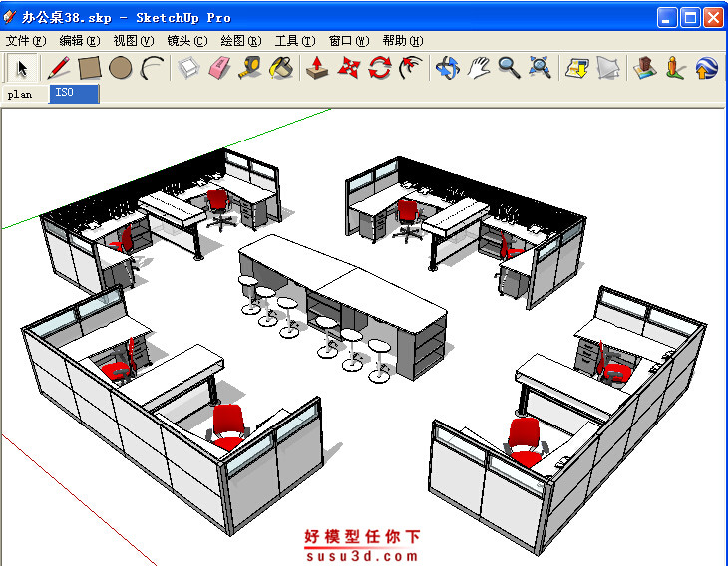Select the pink Eraser tool

[x=219, y=68]
